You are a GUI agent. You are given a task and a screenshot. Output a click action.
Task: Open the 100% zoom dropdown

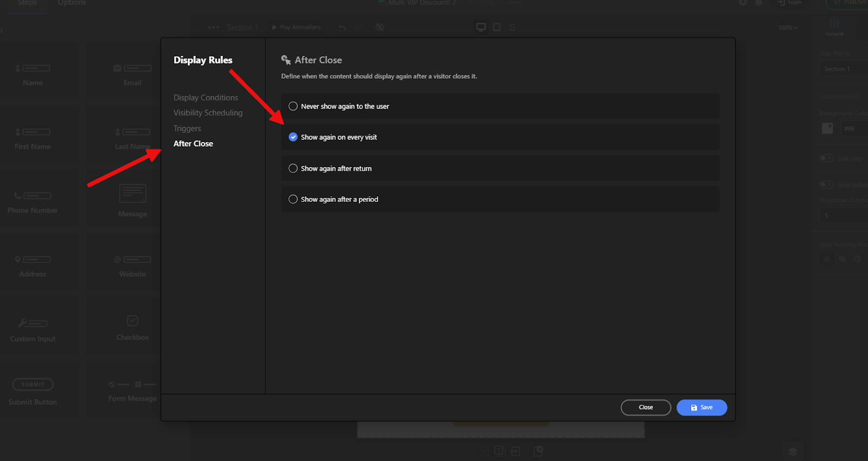(x=788, y=28)
